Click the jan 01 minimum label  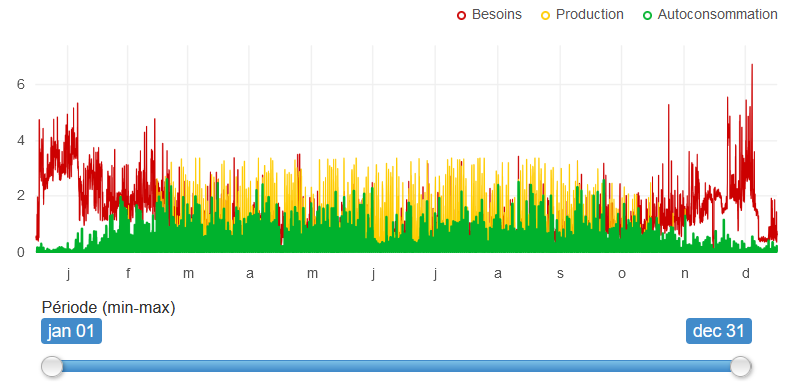(72, 331)
